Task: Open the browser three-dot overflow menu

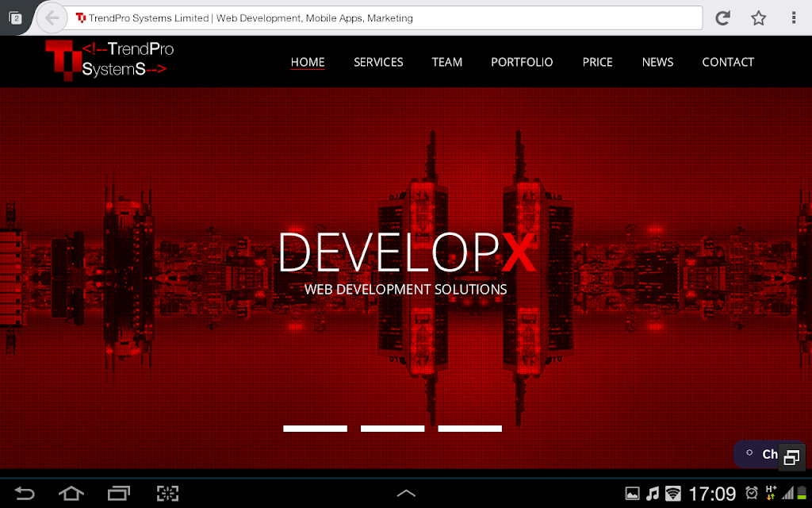Action: pyautogui.click(x=793, y=18)
